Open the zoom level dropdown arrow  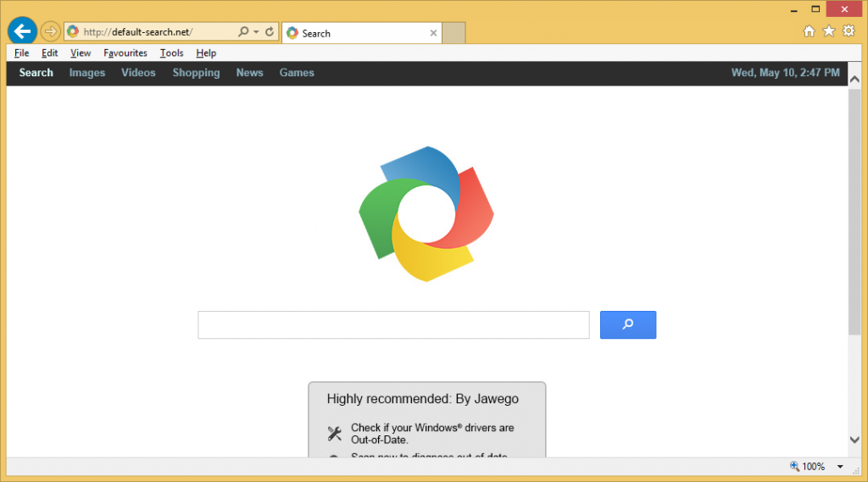point(840,467)
